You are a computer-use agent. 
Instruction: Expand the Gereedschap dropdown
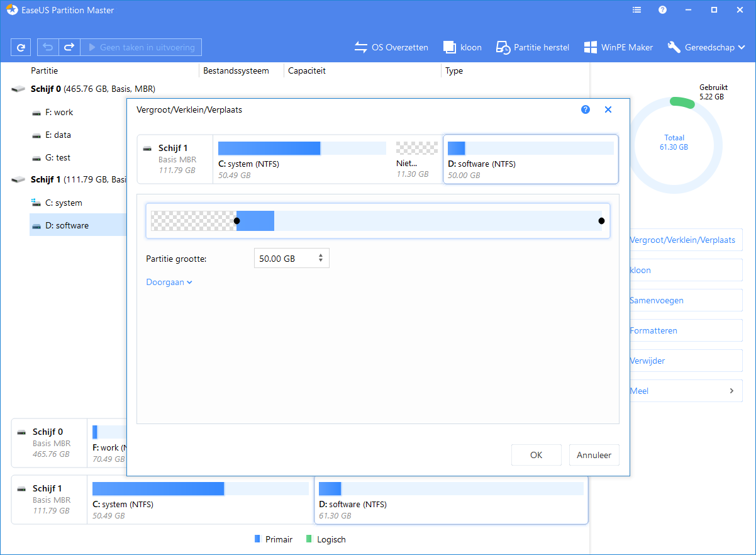click(x=706, y=47)
